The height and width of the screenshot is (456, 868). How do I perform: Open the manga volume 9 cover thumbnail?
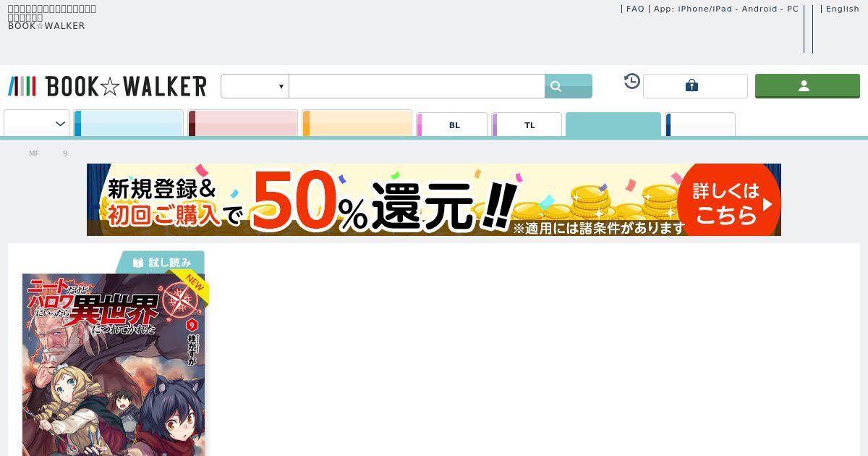coord(114,365)
